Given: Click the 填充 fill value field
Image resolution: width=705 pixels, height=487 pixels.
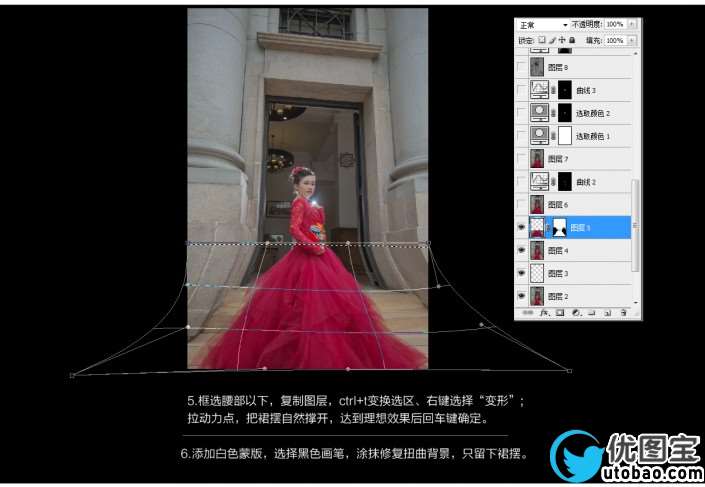Looking at the screenshot, I should [x=615, y=40].
